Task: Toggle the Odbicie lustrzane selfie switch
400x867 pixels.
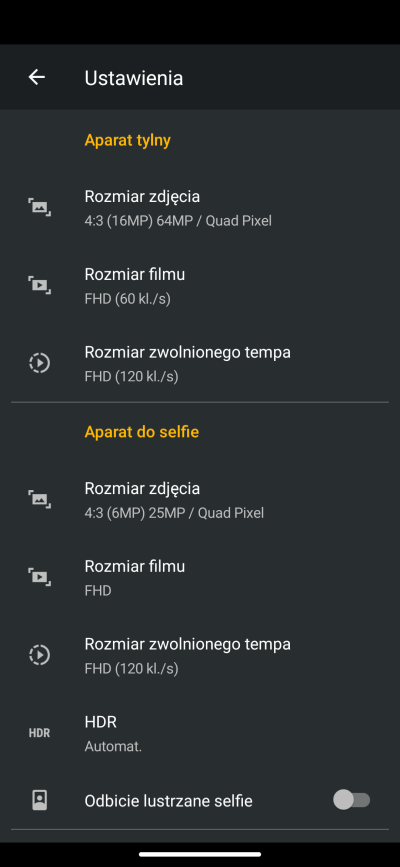Action: point(351,800)
